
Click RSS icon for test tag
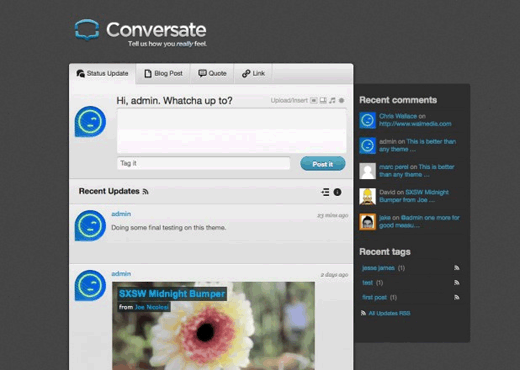457,282
